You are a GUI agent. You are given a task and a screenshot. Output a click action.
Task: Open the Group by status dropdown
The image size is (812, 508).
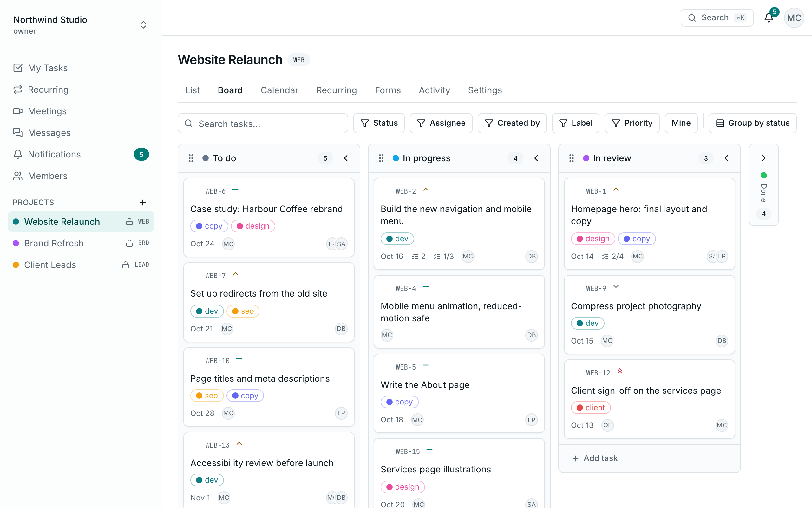(x=752, y=123)
